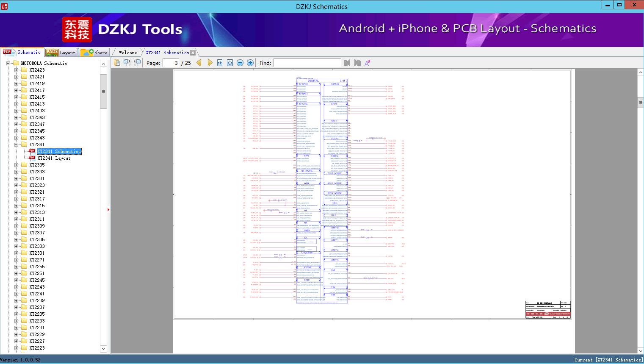Click the fit page icon
Viewport: 644px width, 364px height.
click(x=230, y=63)
